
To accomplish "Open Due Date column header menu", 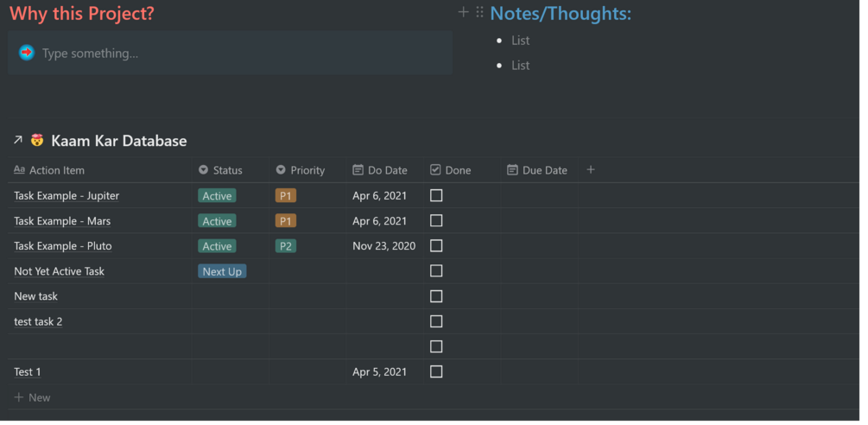I will [541, 170].
